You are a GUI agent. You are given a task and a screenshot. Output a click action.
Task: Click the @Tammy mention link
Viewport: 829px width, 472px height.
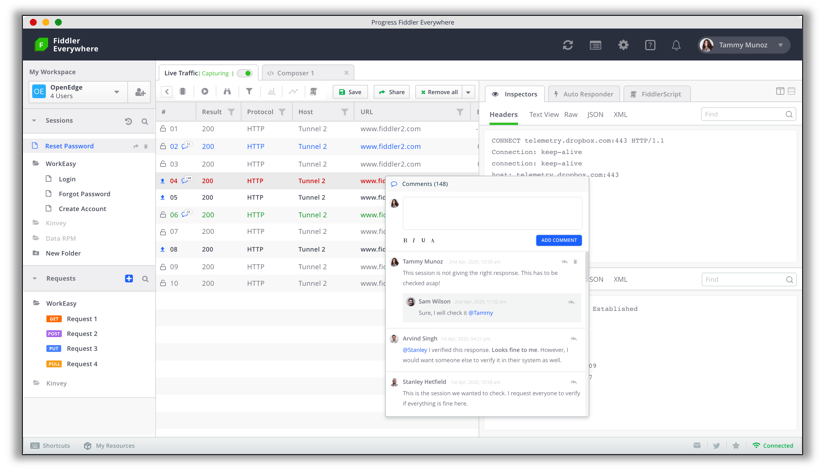481,313
